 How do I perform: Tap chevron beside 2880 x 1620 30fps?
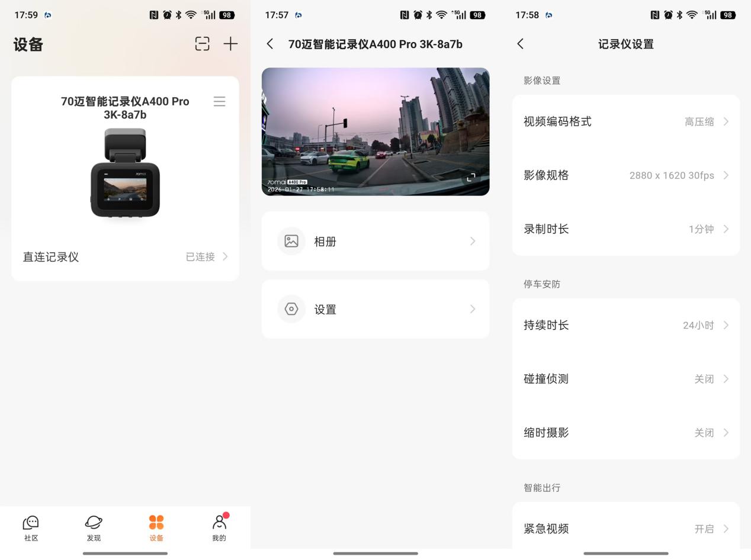pos(726,175)
